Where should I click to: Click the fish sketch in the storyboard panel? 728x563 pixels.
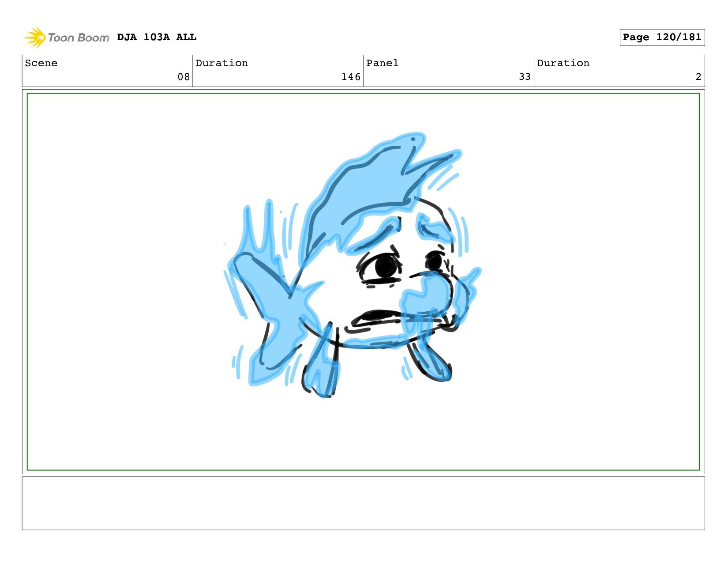pos(353,265)
